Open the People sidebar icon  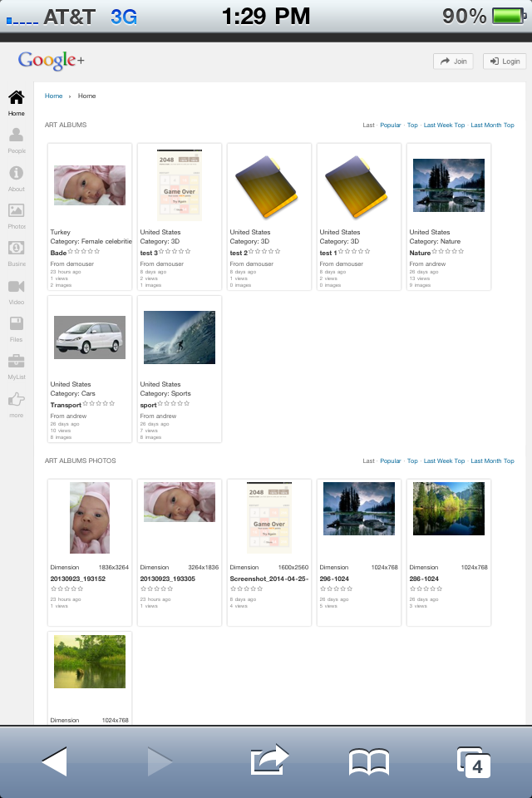coord(17,135)
